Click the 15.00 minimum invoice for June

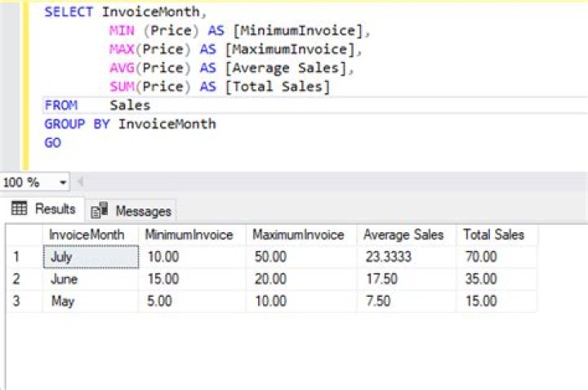163,279
